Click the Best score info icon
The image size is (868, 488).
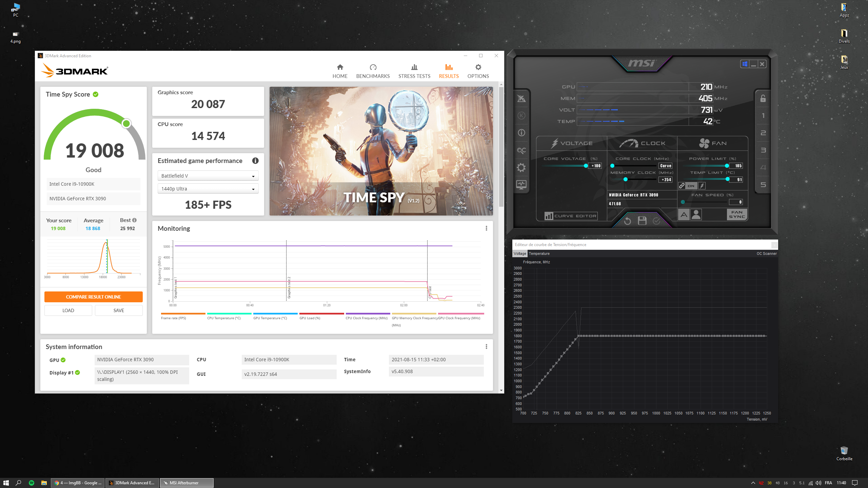tap(135, 220)
